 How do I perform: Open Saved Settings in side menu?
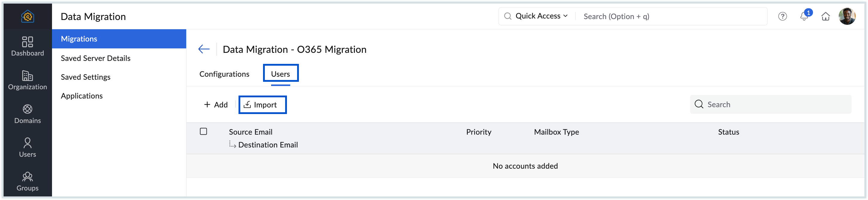(x=85, y=77)
